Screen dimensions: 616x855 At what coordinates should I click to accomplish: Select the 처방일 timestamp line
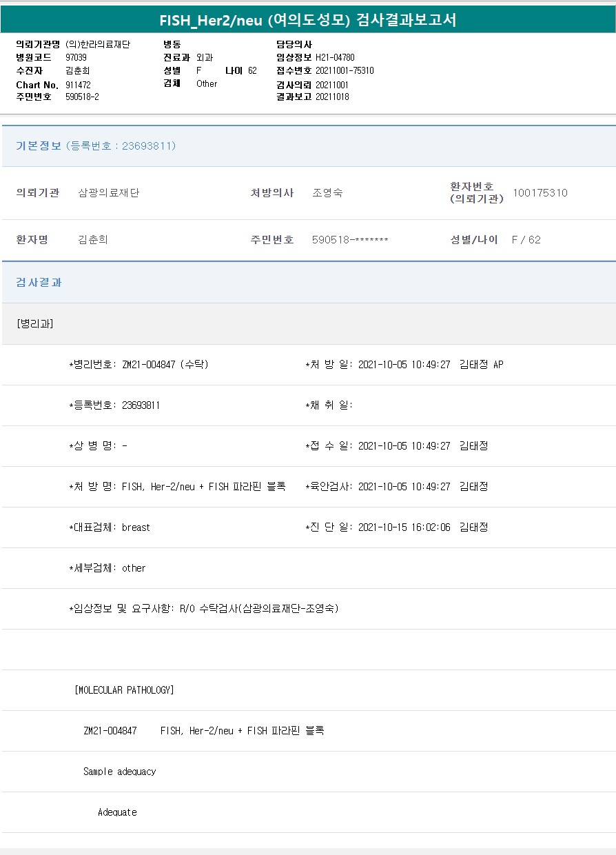404,364
